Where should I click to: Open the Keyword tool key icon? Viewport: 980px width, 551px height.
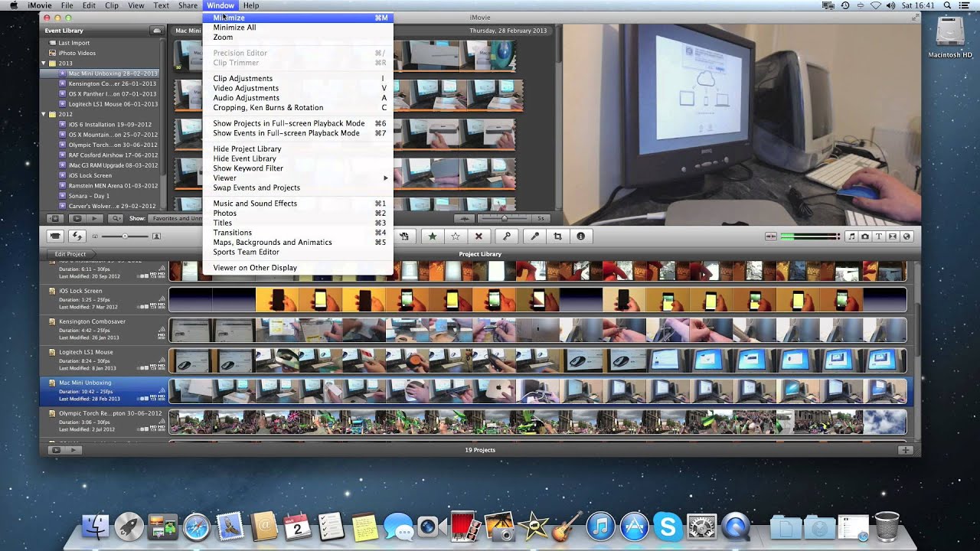[x=506, y=236]
